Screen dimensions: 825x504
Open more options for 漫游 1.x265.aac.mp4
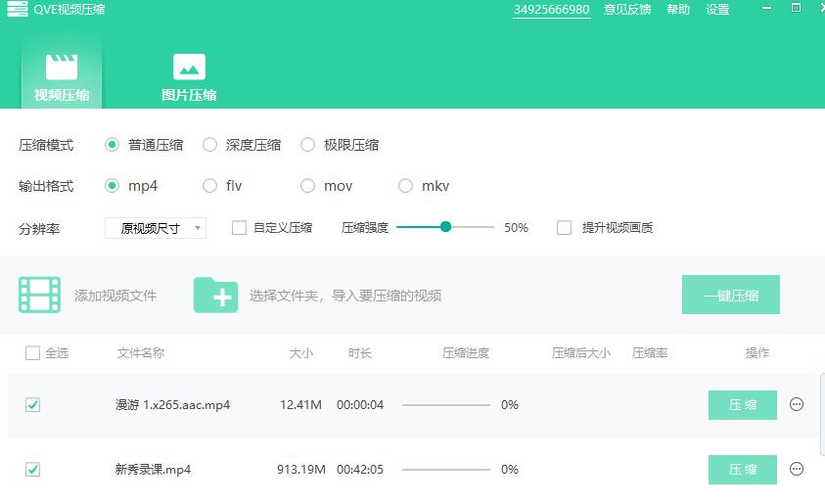click(797, 404)
